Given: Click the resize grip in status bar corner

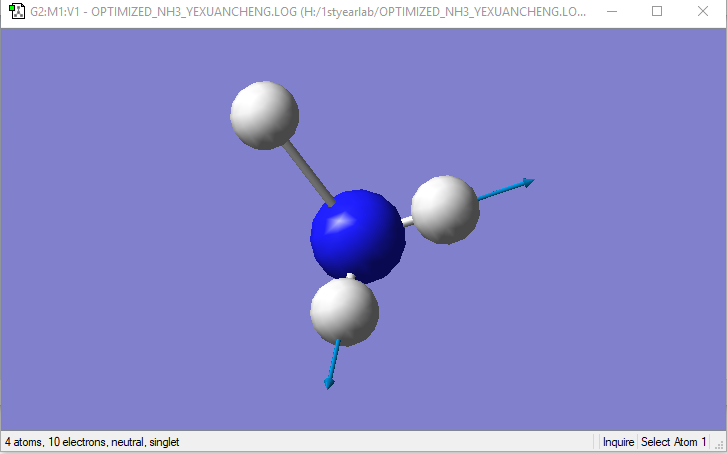Looking at the screenshot, I should (721, 446).
